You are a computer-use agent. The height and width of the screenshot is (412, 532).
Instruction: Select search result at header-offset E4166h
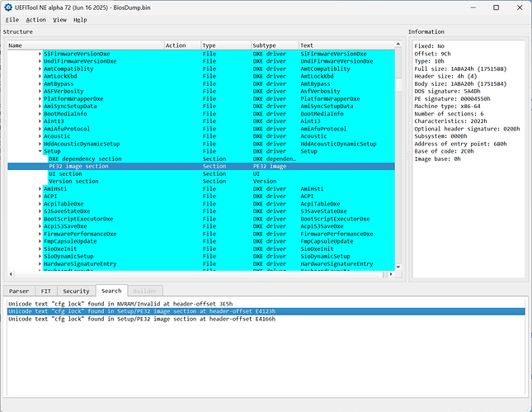tap(266, 319)
